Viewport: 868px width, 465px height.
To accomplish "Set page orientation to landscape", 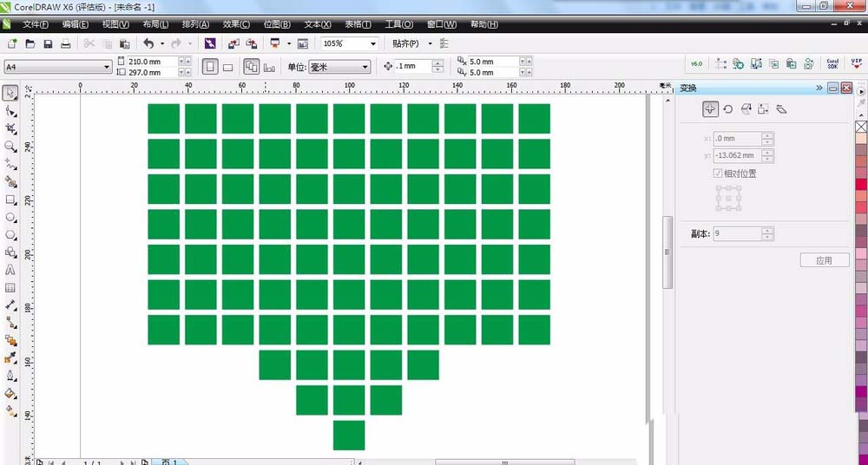I will pyautogui.click(x=227, y=67).
